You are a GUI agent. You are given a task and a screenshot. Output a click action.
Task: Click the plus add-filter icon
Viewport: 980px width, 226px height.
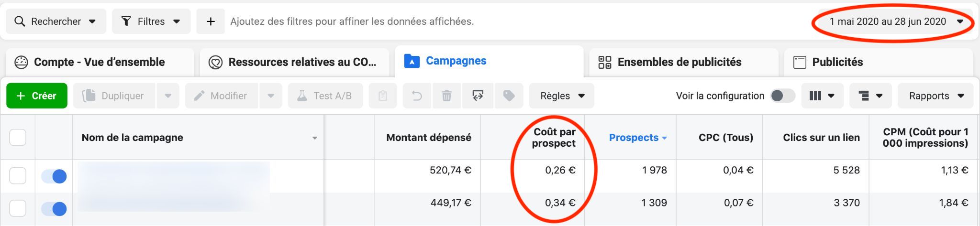(x=211, y=22)
